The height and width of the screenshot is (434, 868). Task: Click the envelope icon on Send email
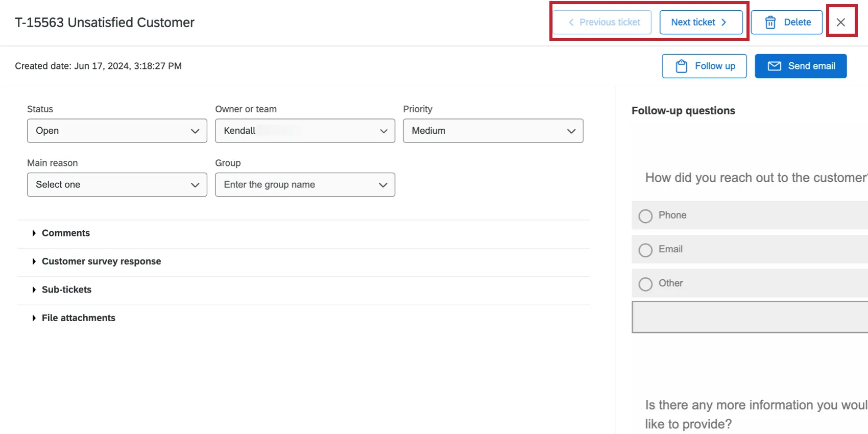coord(775,66)
